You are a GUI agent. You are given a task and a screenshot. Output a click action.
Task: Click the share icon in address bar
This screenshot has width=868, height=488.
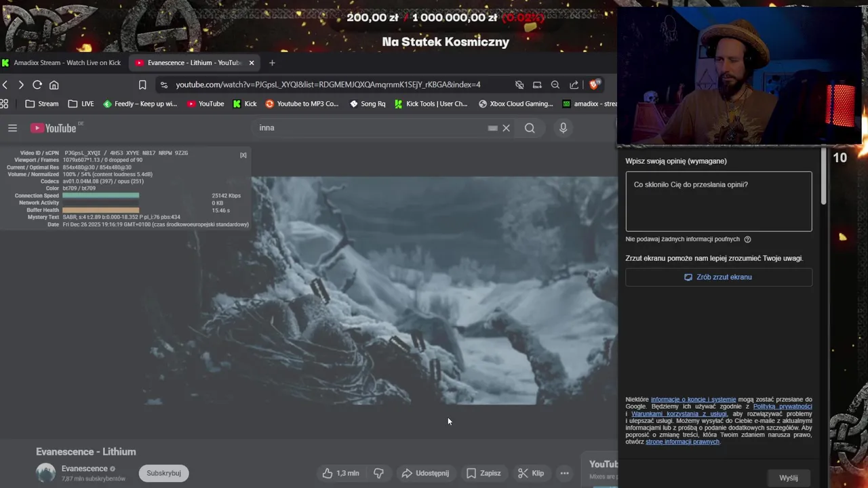[574, 85]
